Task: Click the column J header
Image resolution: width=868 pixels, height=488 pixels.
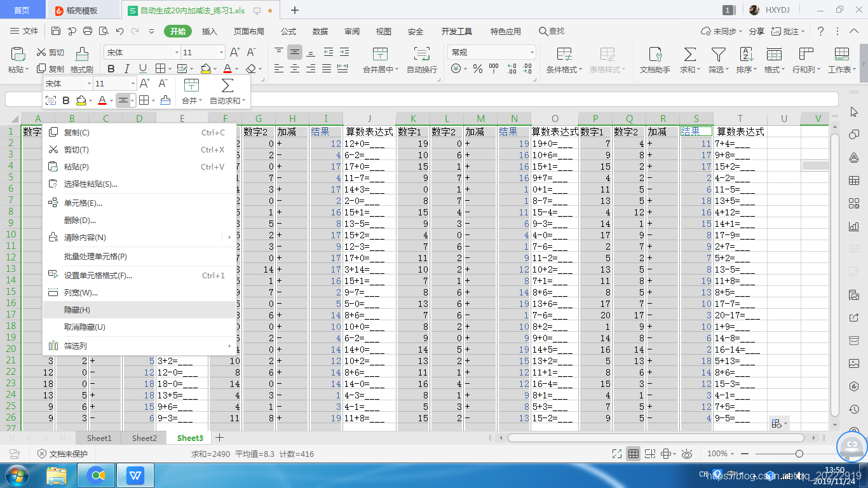Action: (369, 118)
